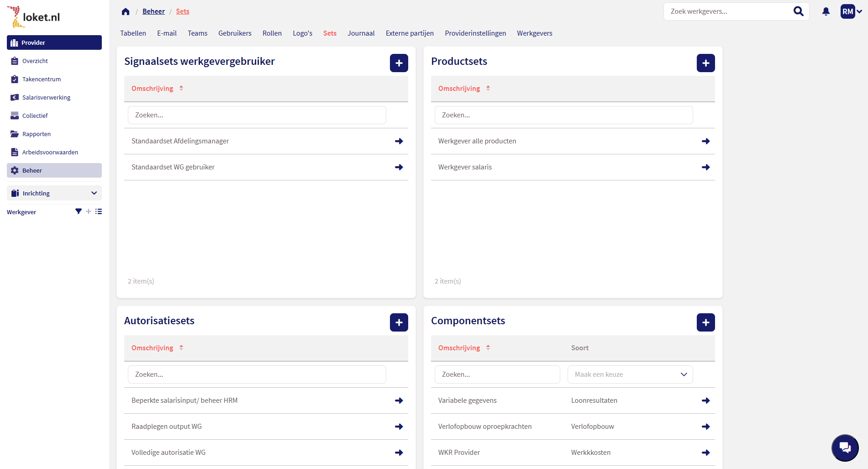
Task: Click the Beheer breadcrumb link
Action: [153, 11]
